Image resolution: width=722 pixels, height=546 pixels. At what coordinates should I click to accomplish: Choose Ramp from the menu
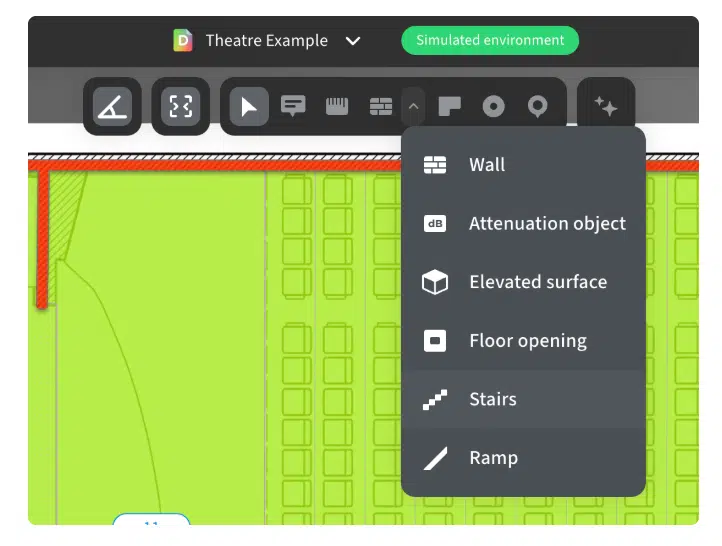[x=523, y=458]
